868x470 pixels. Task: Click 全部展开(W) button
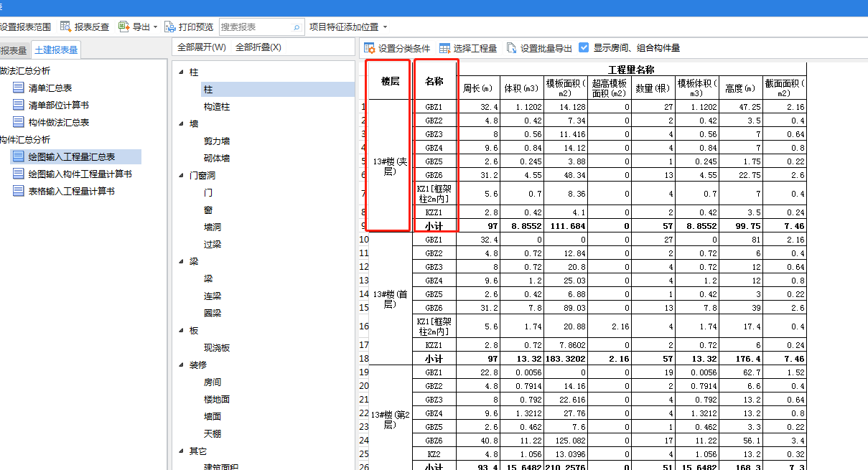202,47
